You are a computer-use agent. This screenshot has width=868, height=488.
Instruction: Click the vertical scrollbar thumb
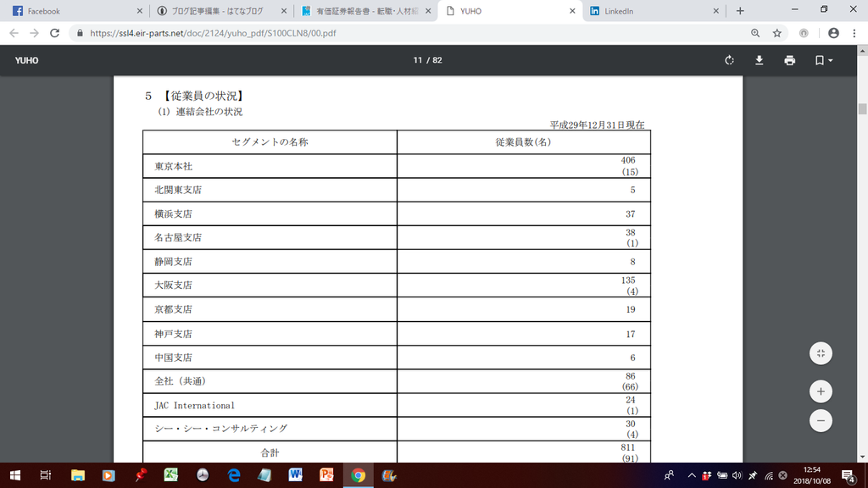pos(862,108)
